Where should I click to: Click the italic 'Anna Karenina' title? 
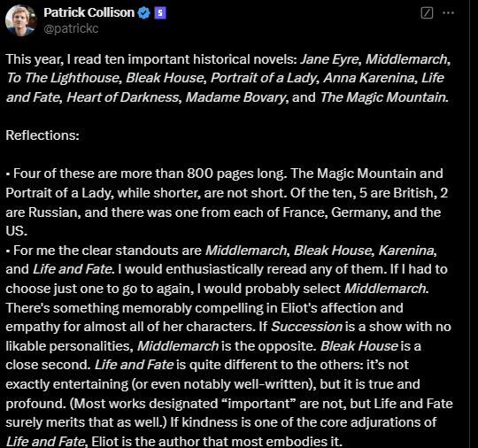(368, 78)
